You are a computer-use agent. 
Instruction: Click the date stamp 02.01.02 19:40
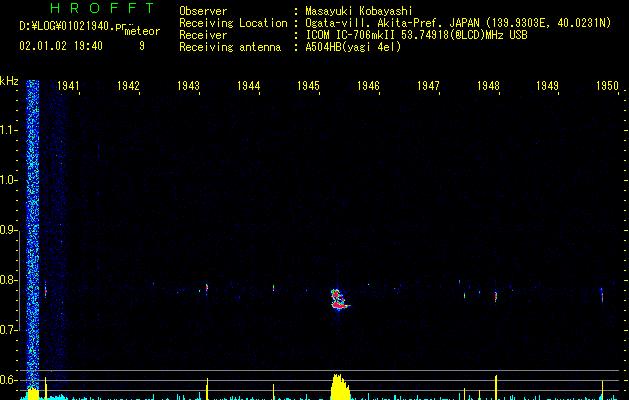(61, 46)
